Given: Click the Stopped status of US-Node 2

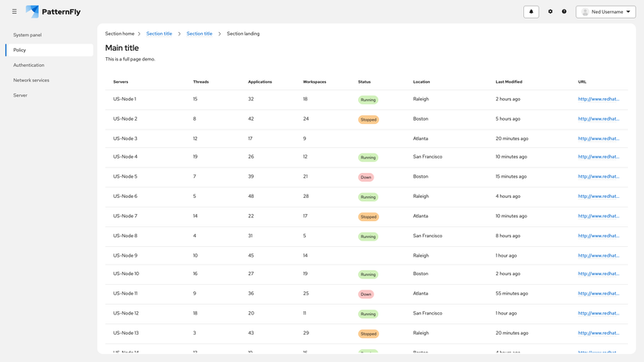Looking at the screenshot, I should (x=369, y=119).
